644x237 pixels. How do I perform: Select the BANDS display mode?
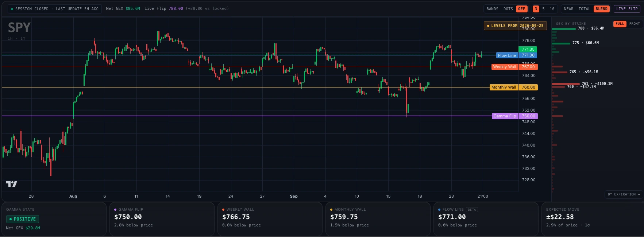point(492,9)
